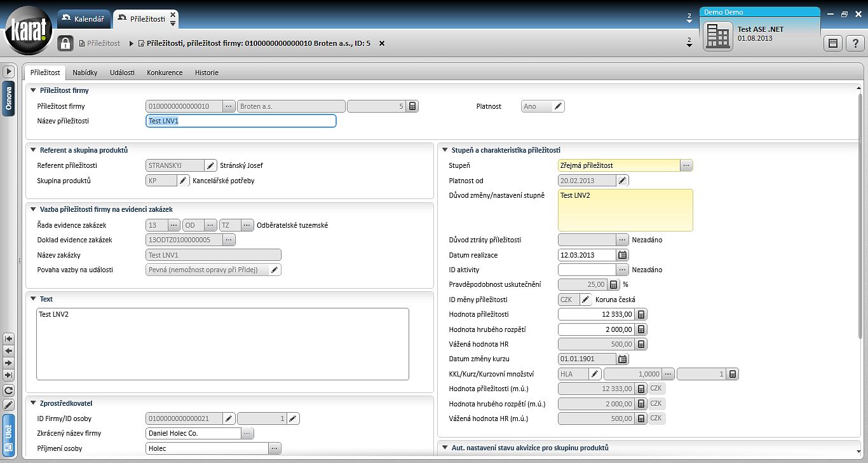The height and width of the screenshot is (463, 868).
Task: Open the calendar picker for Datum realizace
Action: click(x=623, y=255)
